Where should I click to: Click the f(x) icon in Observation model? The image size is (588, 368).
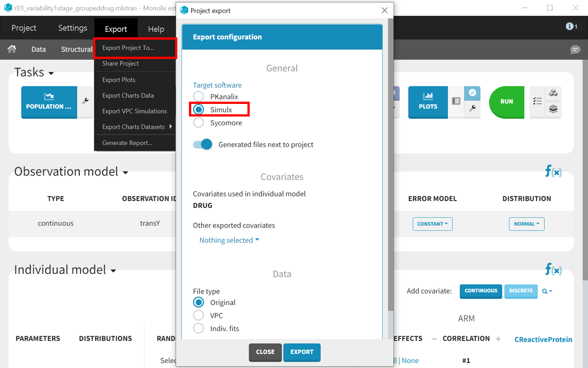pyautogui.click(x=553, y=171)
